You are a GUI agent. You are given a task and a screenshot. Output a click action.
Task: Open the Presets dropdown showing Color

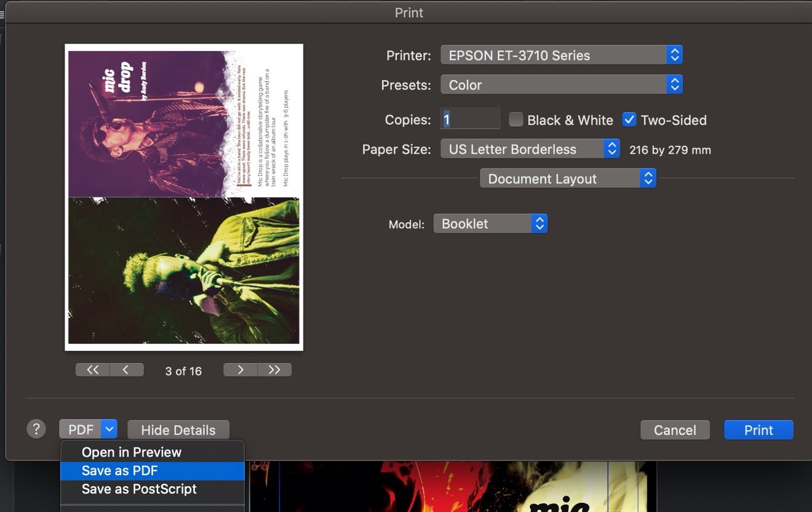point(562,84)
